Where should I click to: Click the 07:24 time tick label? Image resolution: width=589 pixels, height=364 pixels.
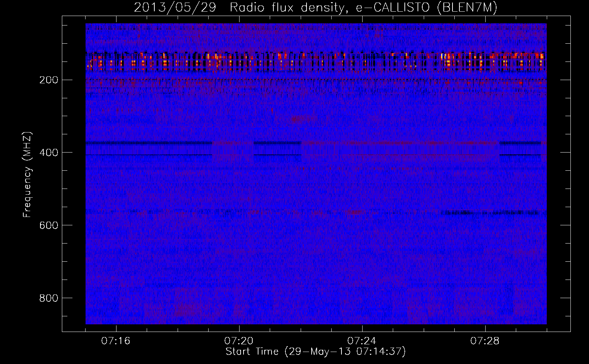tap(362, 341)
